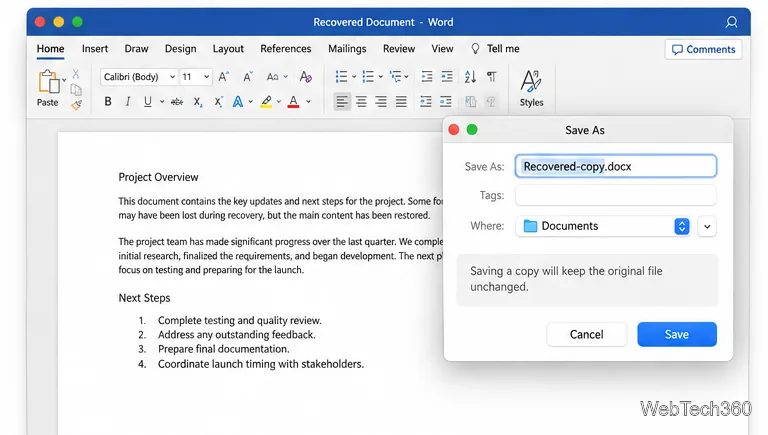Image resolution: width=768 pixels, height=435 pixels.
Task: Decrease font size with the smaller A icon
Action: 248,77
